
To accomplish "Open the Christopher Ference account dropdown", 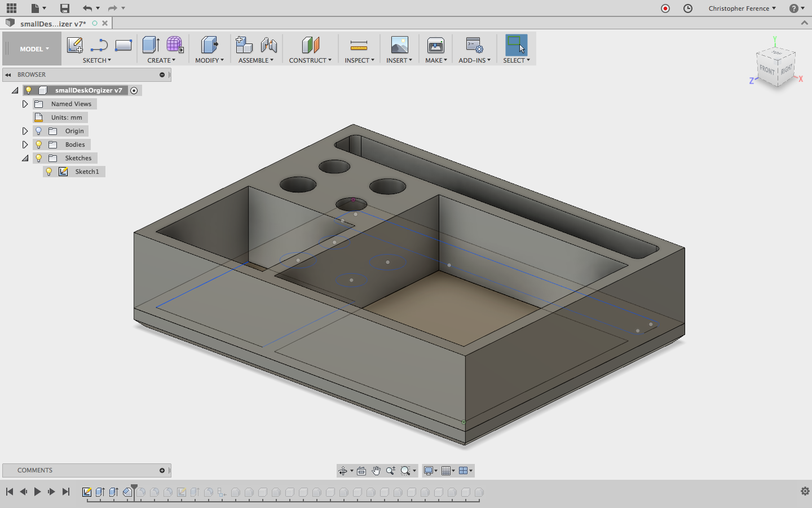I will pos(742,8).
